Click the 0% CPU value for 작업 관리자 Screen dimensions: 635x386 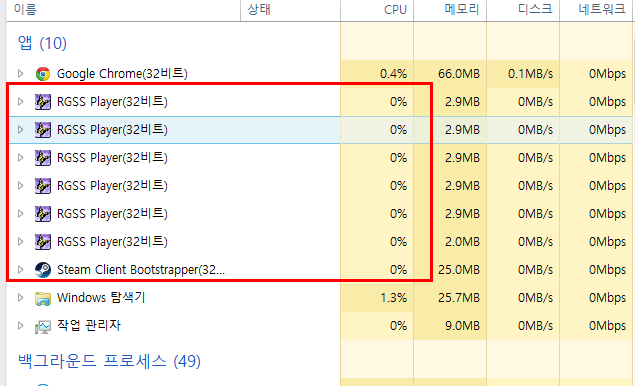(398, 326)
